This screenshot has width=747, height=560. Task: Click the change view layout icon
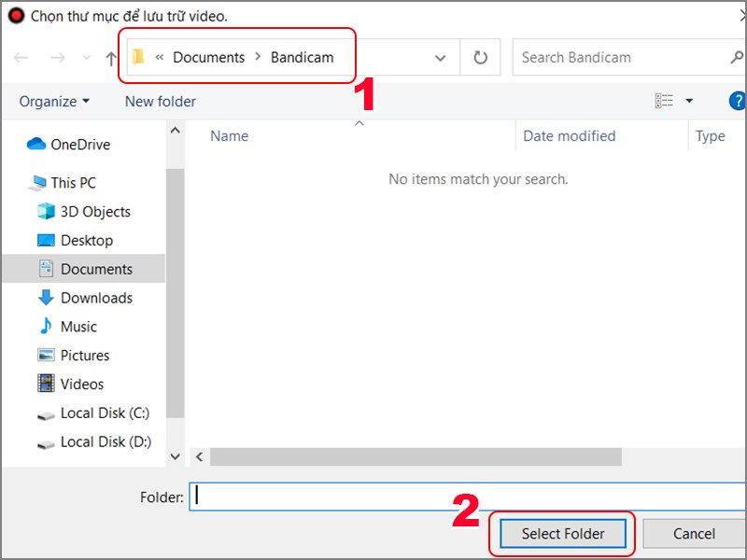[x=664, y=101]
